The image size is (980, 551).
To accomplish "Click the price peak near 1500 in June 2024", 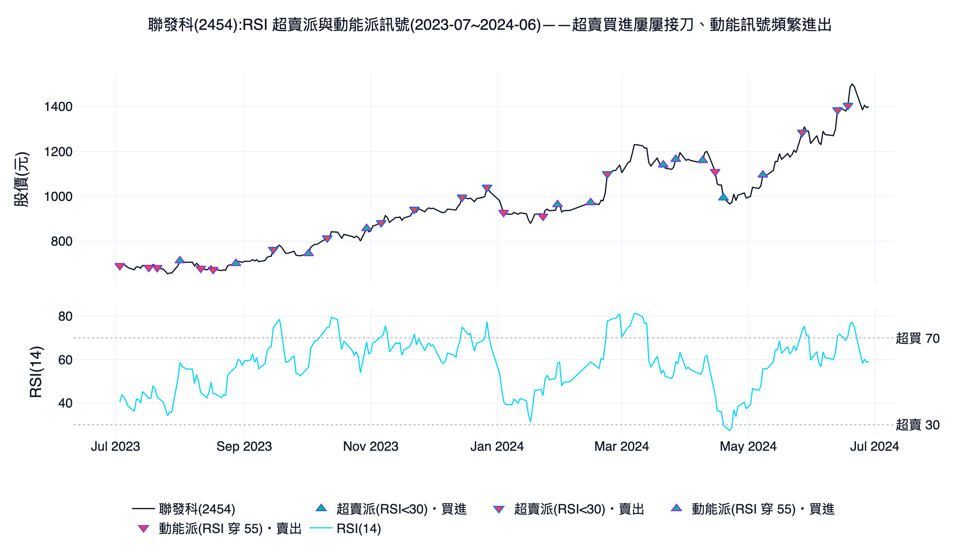I will click(852, 84).
